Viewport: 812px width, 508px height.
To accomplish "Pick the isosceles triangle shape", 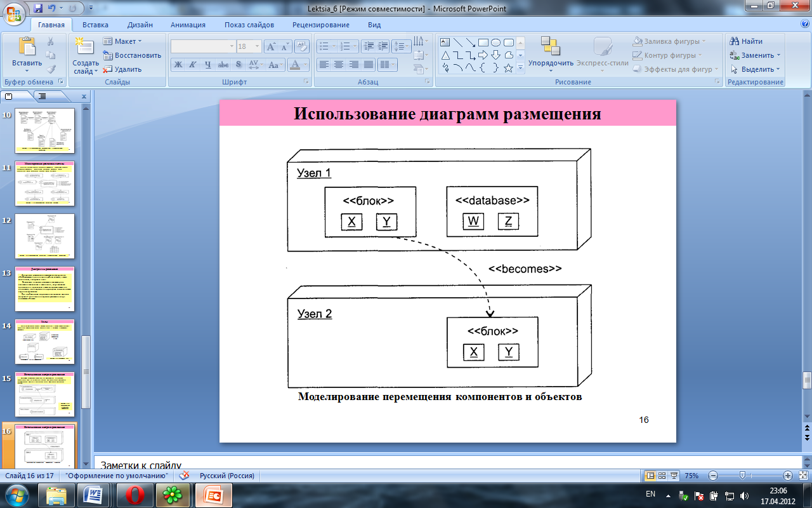I will 445,55.
